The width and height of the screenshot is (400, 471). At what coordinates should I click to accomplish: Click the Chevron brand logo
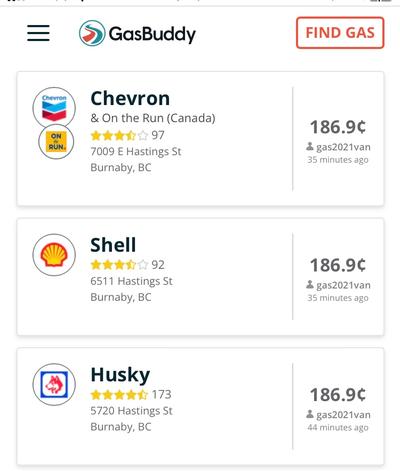54,108
